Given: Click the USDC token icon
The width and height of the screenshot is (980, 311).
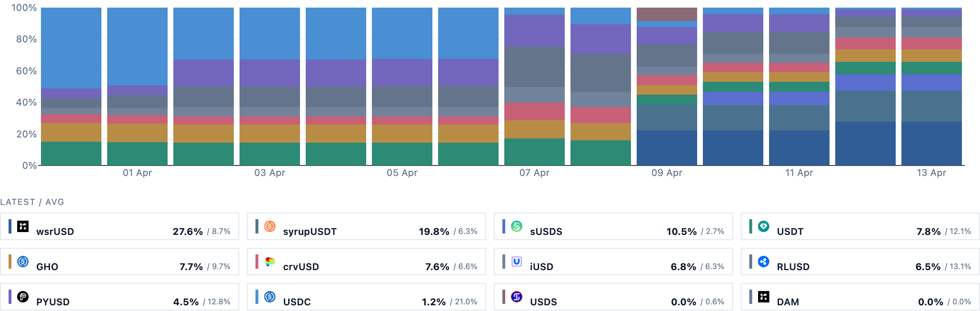Looking at the screenshot, I should point(270,297).
